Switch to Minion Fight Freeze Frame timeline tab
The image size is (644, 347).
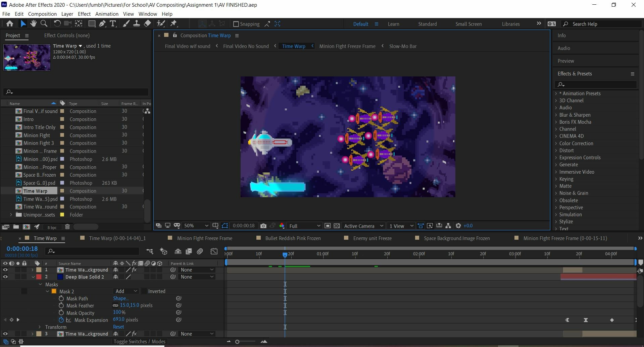pyautogui.click(x=204, y=238)
